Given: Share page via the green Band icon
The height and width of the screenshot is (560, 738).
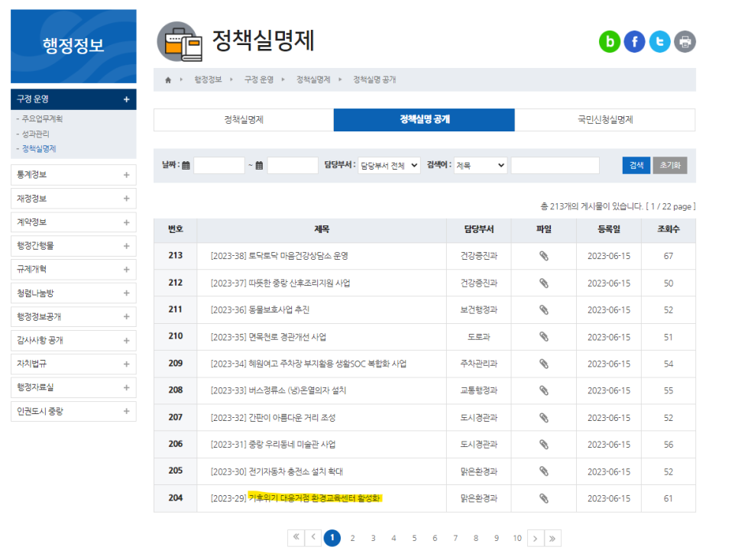Looking at the screenshot, I should tap(610, 42).
